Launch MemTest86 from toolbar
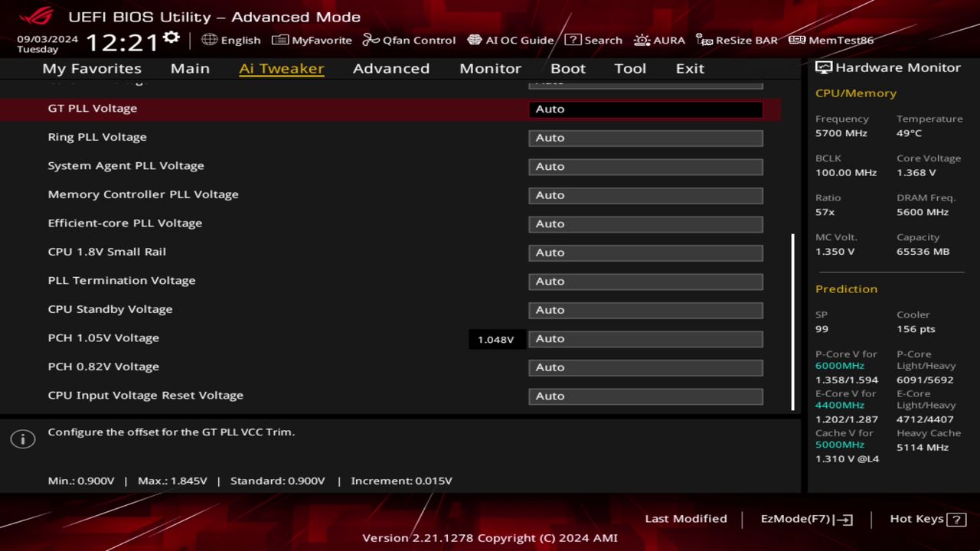This screenshot has height=551, width=980. (x=831, y=40)
